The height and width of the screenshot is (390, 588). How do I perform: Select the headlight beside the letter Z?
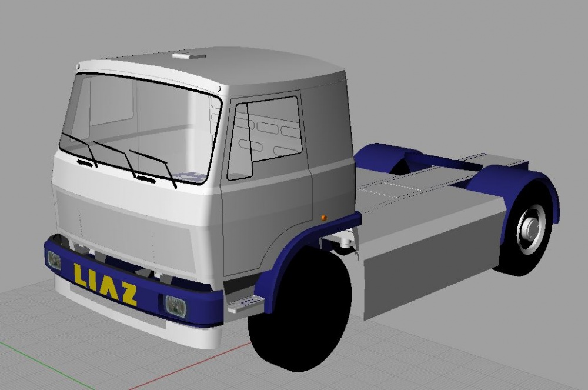click(x=175, y=306)
